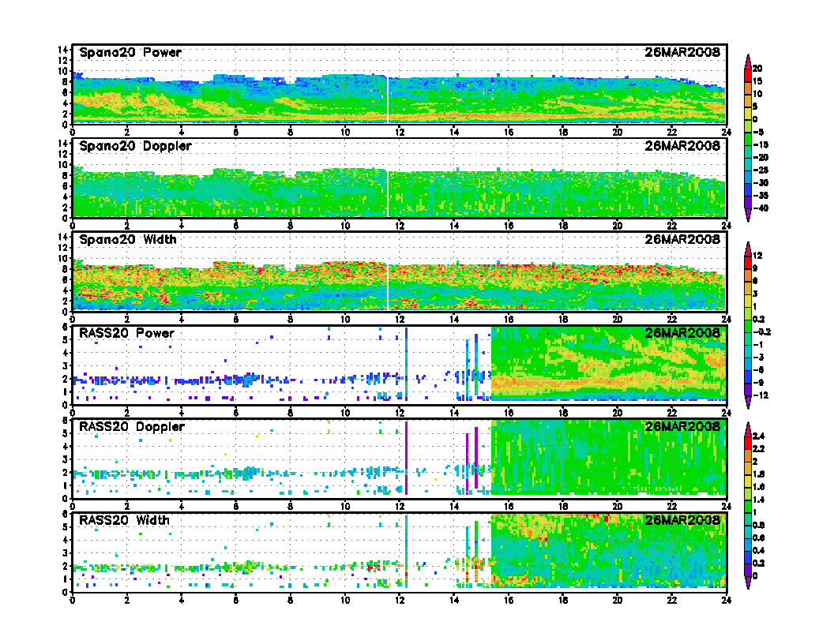Viewport: 834px width, 644px height.
Task: Click the 26MAR2008 date in RASS20 Power panel
Action: pyautogui.click(x=682, y=333)
